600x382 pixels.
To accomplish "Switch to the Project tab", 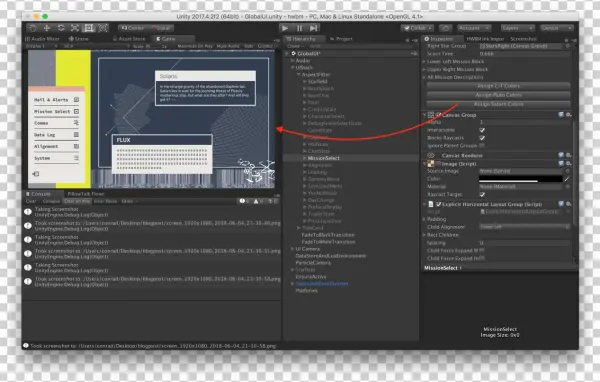I will 341,39.
